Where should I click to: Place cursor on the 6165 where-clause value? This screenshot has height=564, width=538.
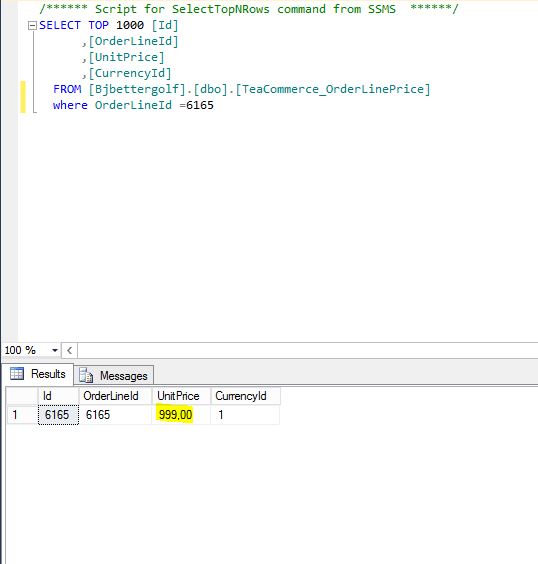click(200, 105)
